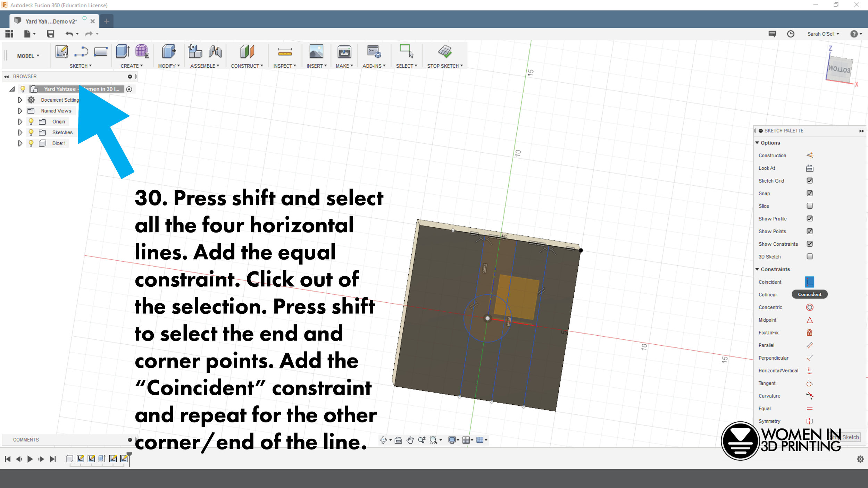Image resolution: width=868 pixels, height=488 pixels.
Task: Select the Joint tool icon
Action: coord(215,52)
